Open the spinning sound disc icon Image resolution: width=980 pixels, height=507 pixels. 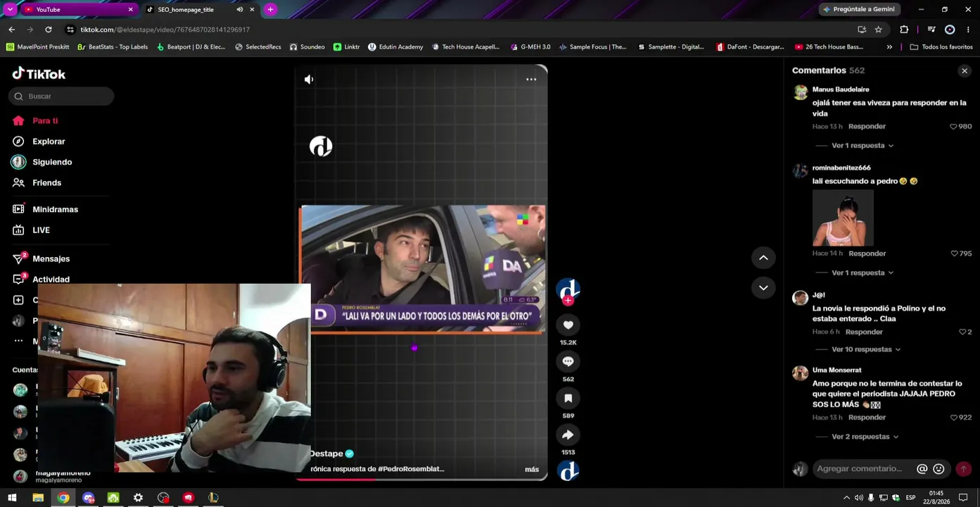(568, 470)
